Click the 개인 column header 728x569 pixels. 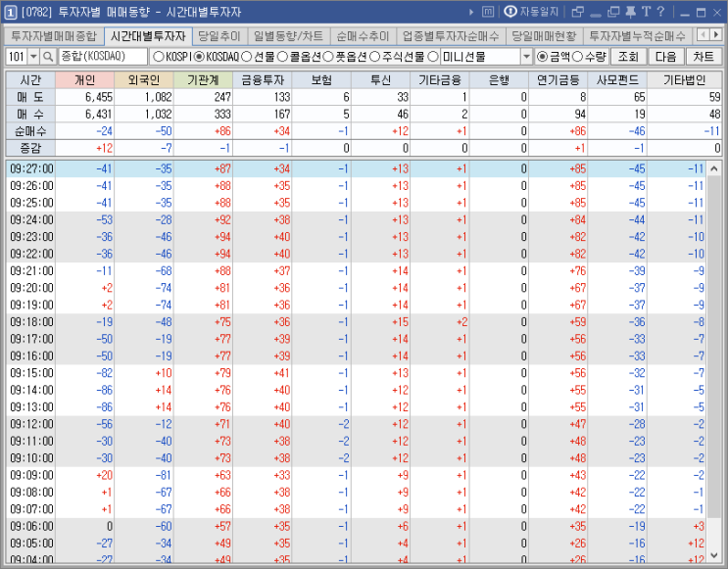point(85,80)
